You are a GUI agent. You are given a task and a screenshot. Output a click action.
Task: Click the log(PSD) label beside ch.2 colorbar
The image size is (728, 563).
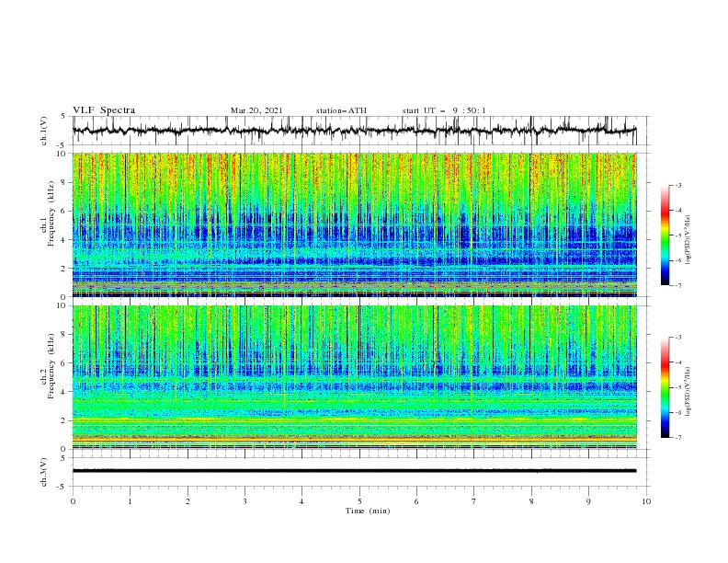point(688,392)
